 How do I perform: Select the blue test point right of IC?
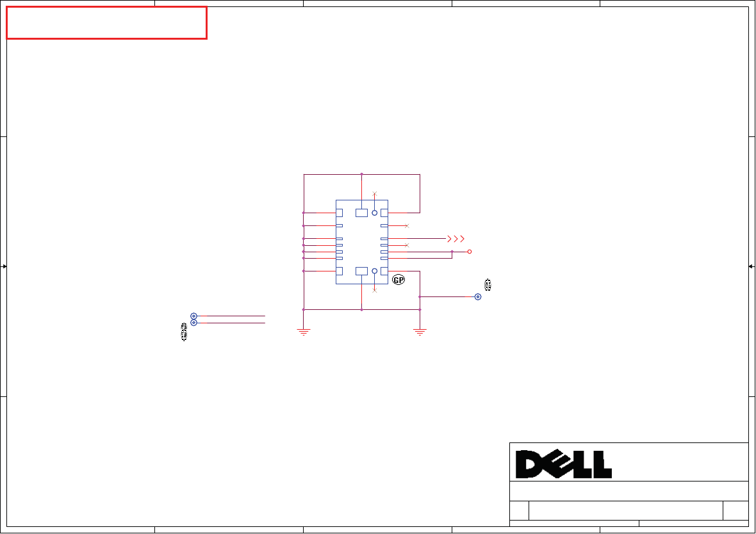(478, 297)
